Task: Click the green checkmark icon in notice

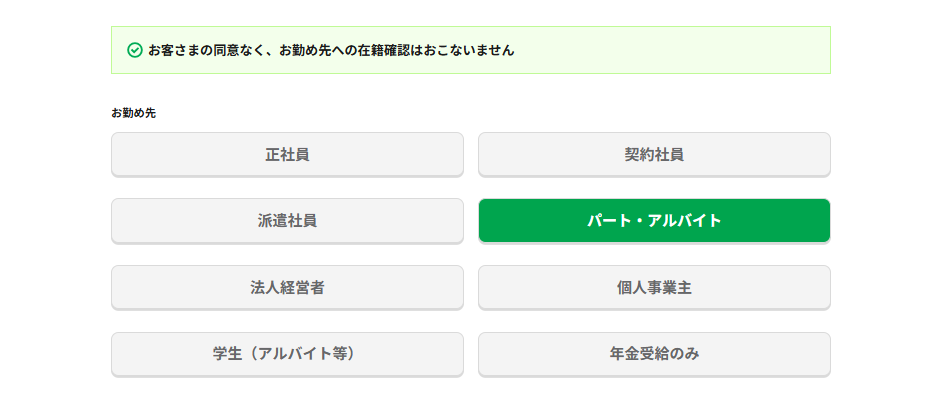Action: (135, 50)
